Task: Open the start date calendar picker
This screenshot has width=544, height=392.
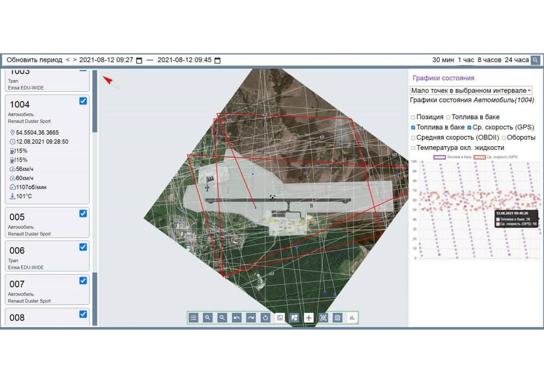Action: (x=139, y=61)
